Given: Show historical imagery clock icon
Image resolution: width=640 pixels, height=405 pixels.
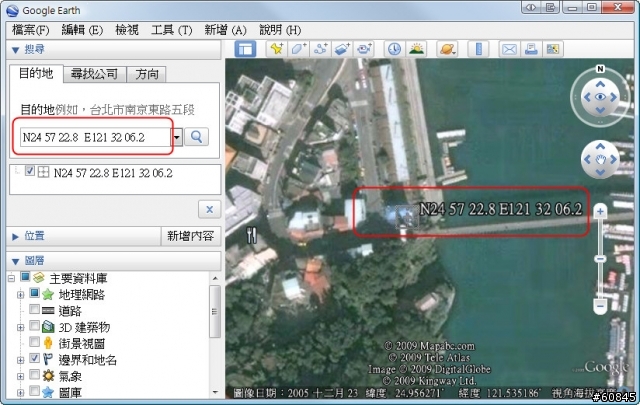Looking at the screenshot, I should 394,49.
